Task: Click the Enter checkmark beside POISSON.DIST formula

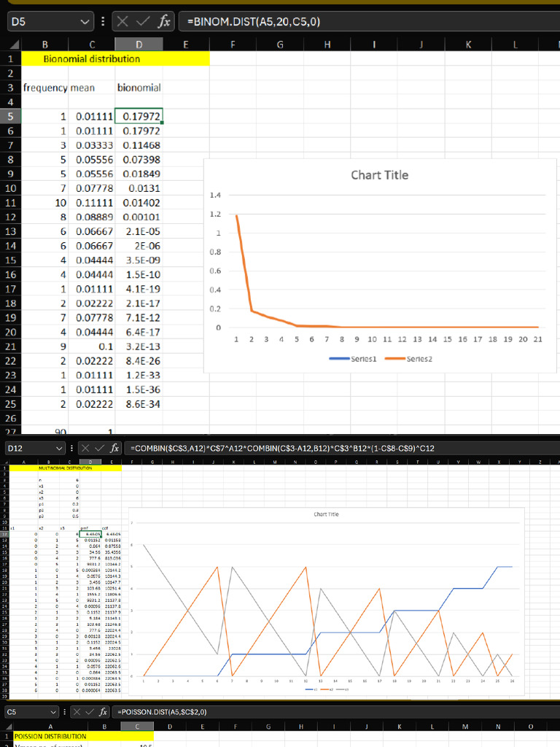Action: 90,712
